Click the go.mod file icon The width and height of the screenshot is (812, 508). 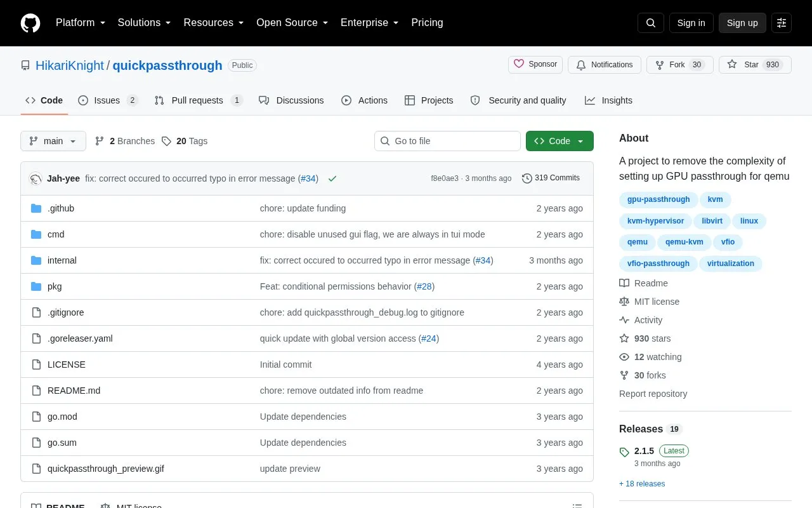(x=36, y=417)
